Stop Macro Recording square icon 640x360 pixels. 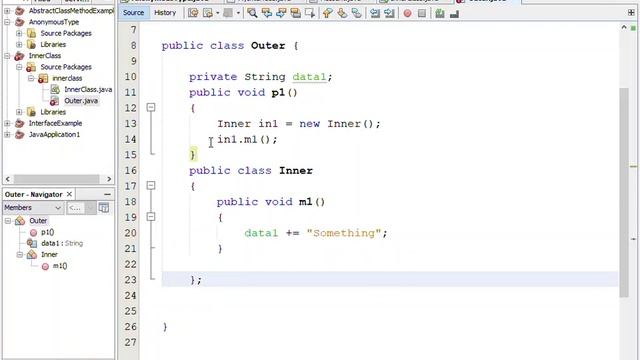pyautogui.click(x=422, y=13)
